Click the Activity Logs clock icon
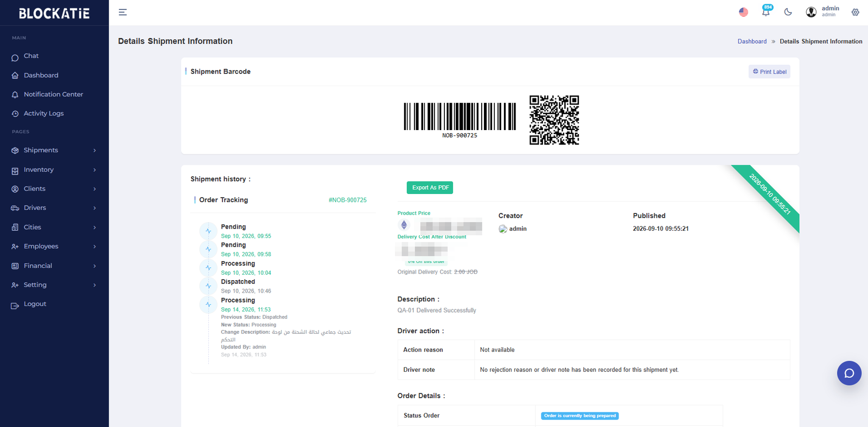 15,114
